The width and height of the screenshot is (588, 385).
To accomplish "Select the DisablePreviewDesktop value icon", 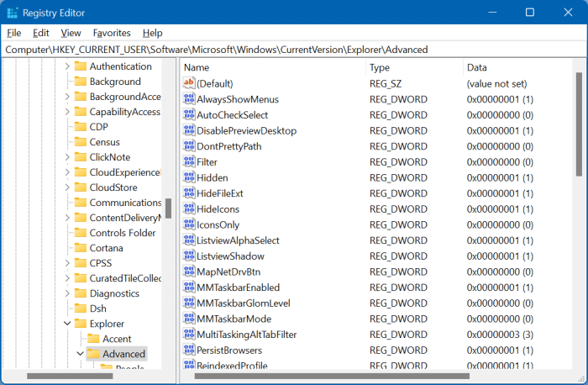I will tap(189, 130).
